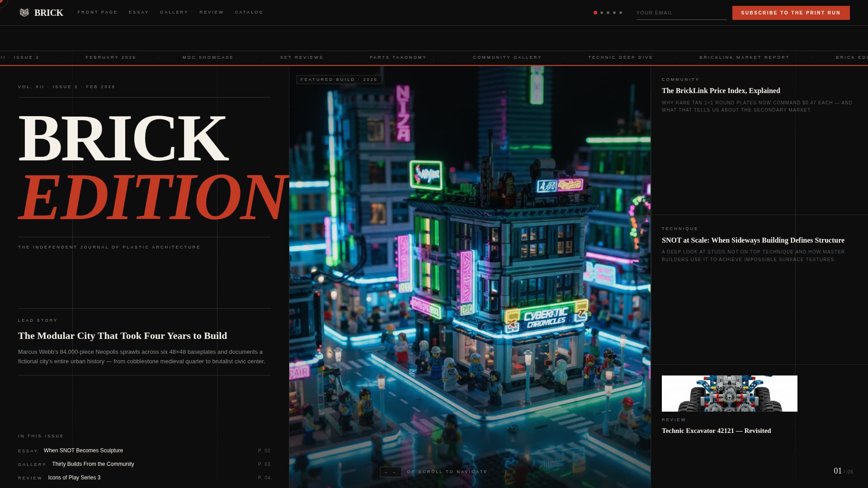Open Icons of Play Series 3 review
Screen dimensions: 868x488
coord(74,478)
